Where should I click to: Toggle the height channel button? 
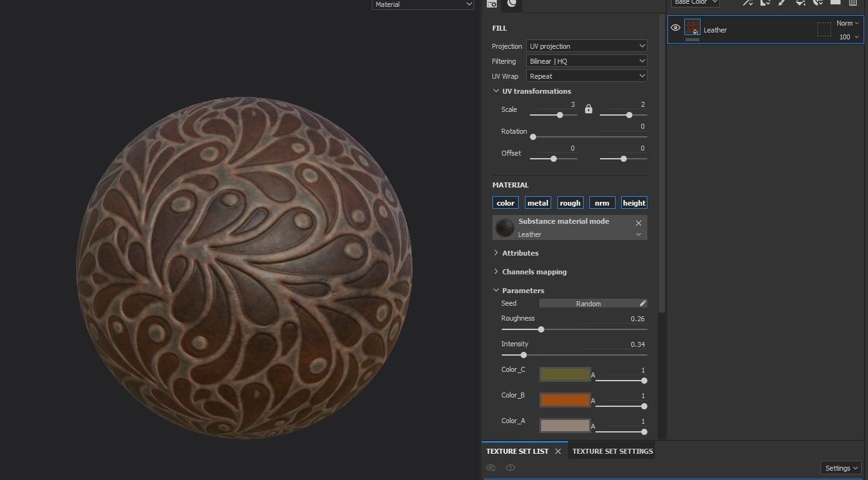pos(634,202)
